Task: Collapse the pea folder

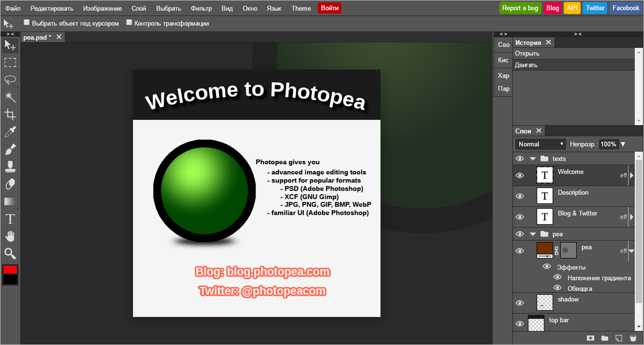Action: [532, 234]
